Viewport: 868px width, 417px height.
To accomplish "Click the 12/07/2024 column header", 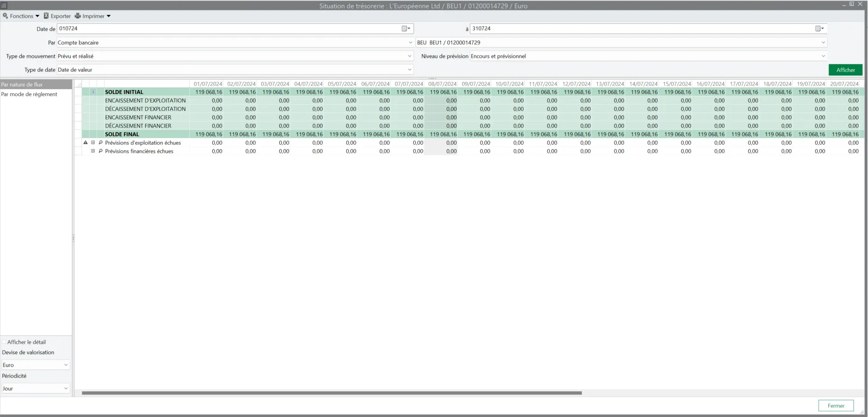I will pos(576,84).
